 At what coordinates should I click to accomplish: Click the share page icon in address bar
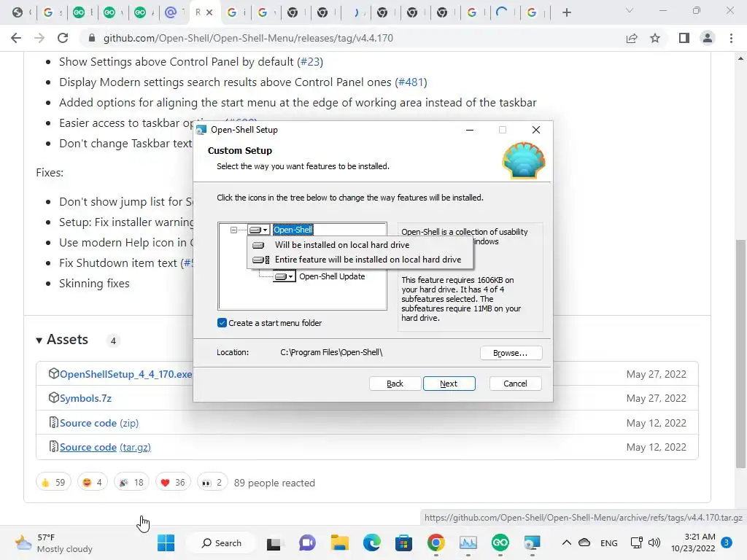pos(632,38)
